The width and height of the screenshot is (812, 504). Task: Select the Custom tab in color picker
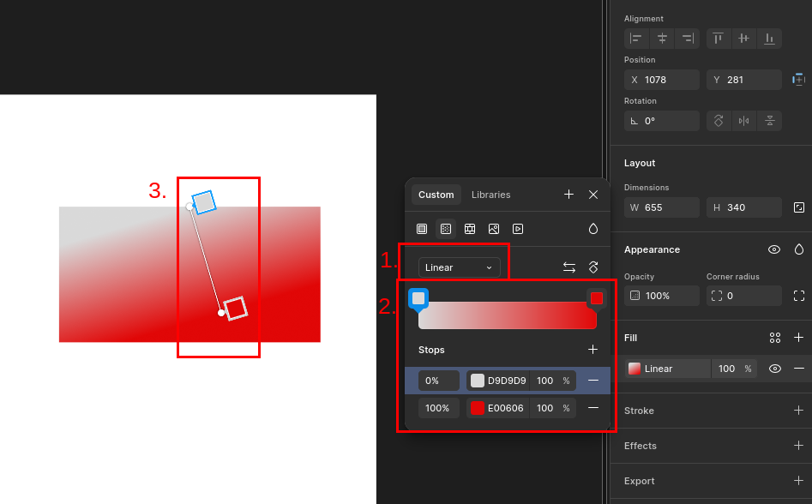click(436, 195)
